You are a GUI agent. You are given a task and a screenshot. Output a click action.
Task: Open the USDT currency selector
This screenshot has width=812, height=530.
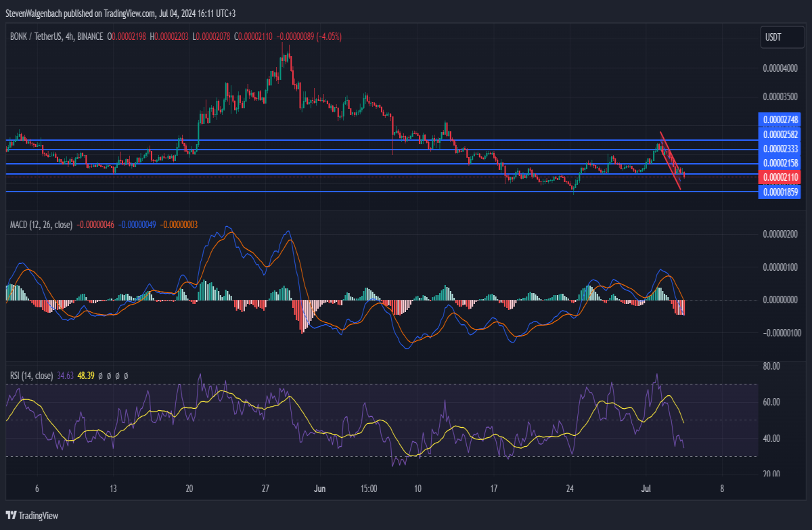[x=773, y=37]
